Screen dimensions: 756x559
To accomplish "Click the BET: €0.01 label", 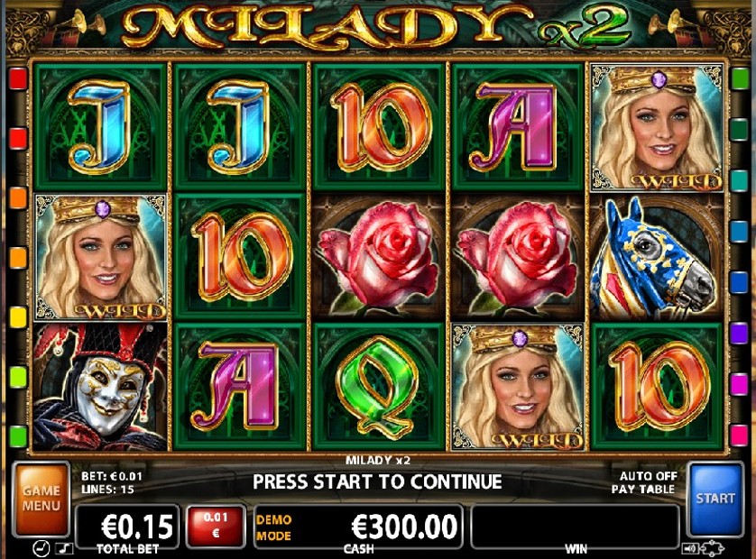I will pos(112,476).
